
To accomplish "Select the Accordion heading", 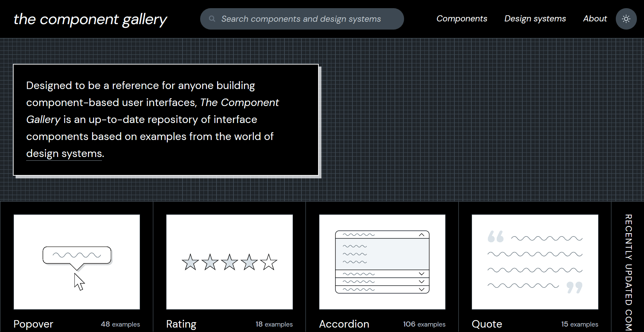I will click(x=344, y=324).
